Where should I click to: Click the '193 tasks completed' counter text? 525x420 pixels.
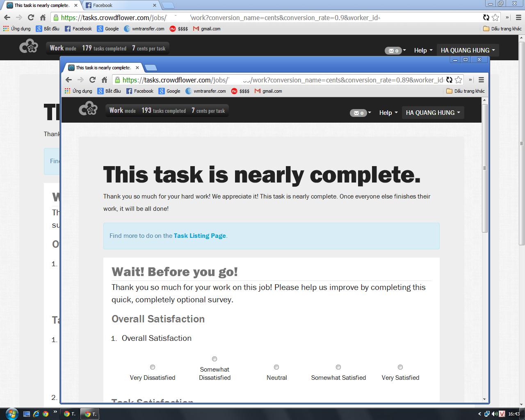tap(164, 111)
